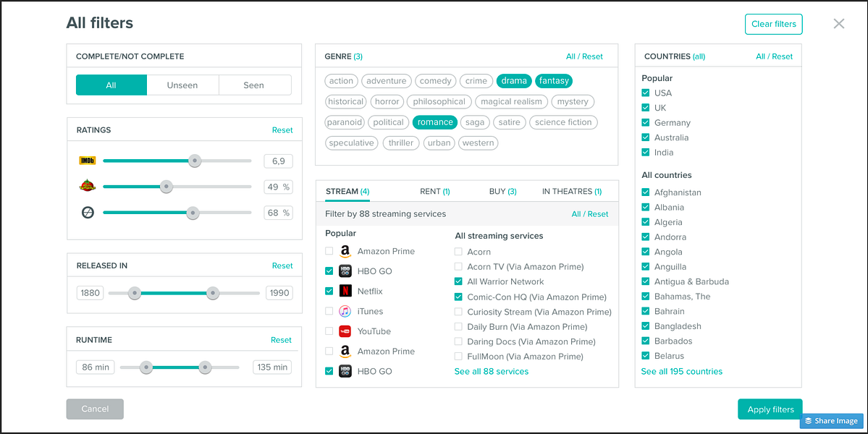Check the Acorn streaming service box
868x434 pixels.
pyautogui.click(x=458, y=252)
